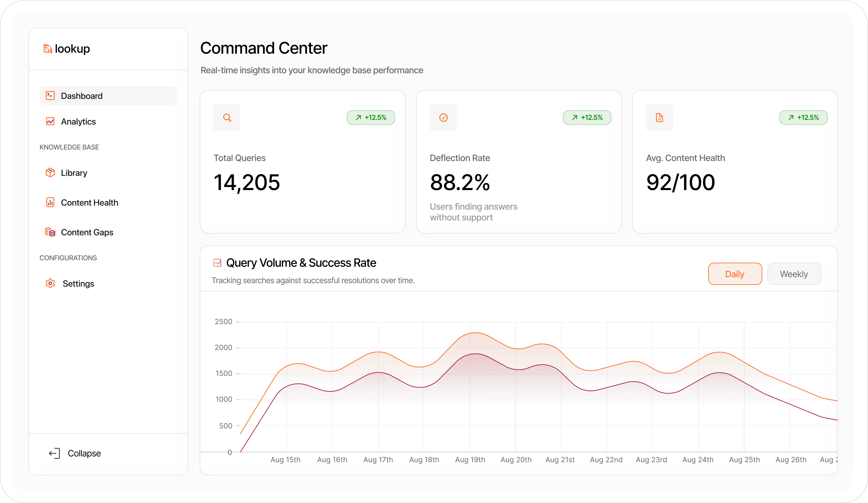The height and width of the screenshot is (503, 868).
Task: Open the Analytics menu entry
Action: pyautogui.click(x=79, y=121)
